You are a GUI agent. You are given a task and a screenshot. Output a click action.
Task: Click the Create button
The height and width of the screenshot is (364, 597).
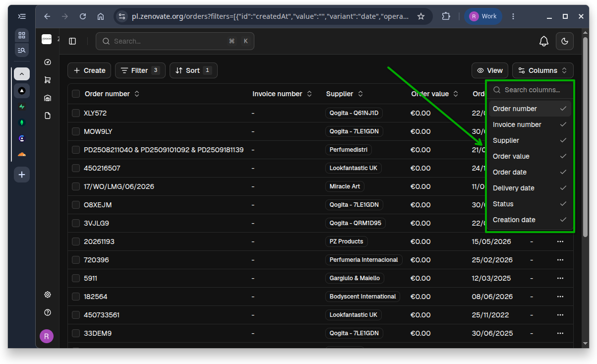(x=89, y=70)
